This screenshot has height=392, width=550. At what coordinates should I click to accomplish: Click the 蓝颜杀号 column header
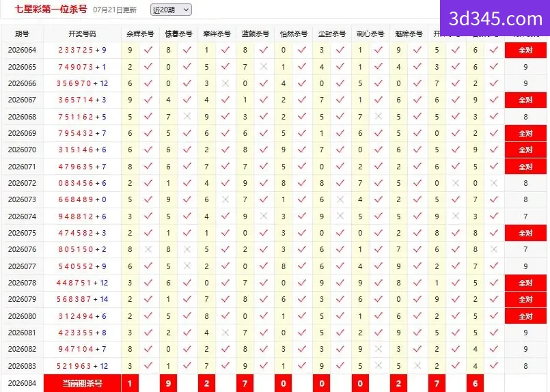[x=256, y=34]
